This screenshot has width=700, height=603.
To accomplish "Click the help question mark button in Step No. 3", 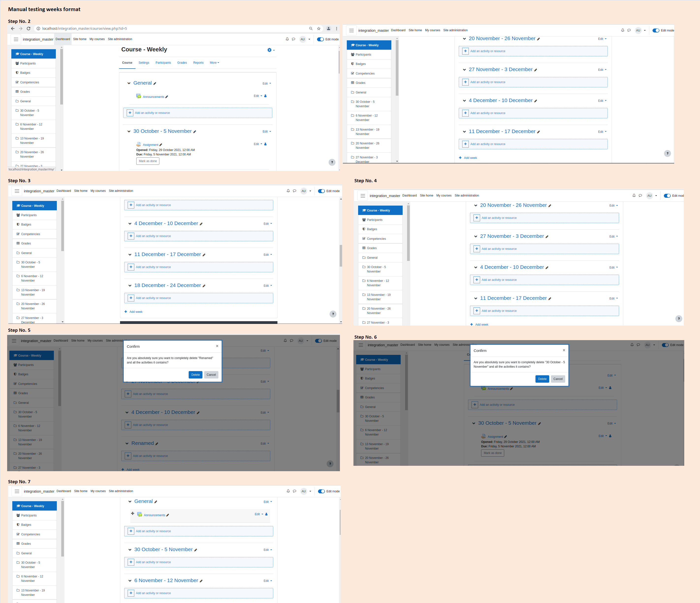I will tap(333, 314).
